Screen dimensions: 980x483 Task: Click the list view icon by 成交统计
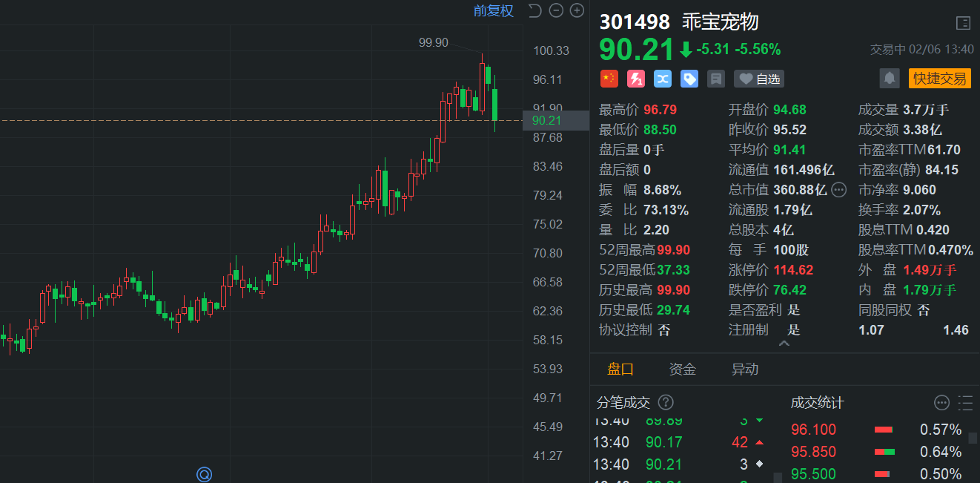(965, 403)
